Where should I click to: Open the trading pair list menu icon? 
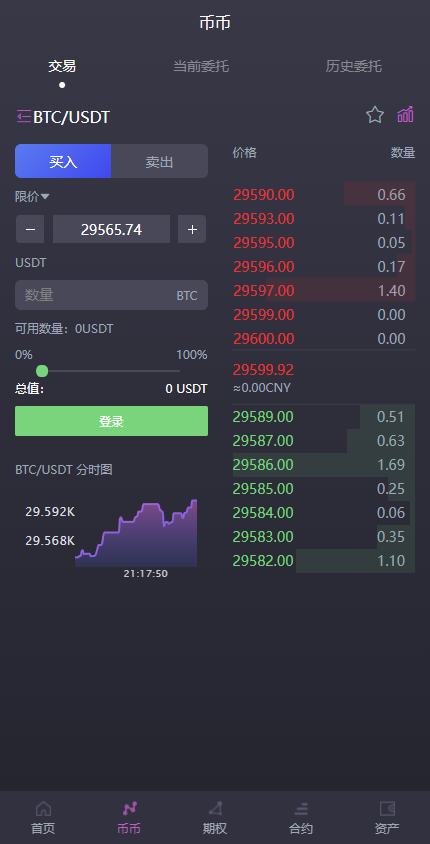[24, 116]
